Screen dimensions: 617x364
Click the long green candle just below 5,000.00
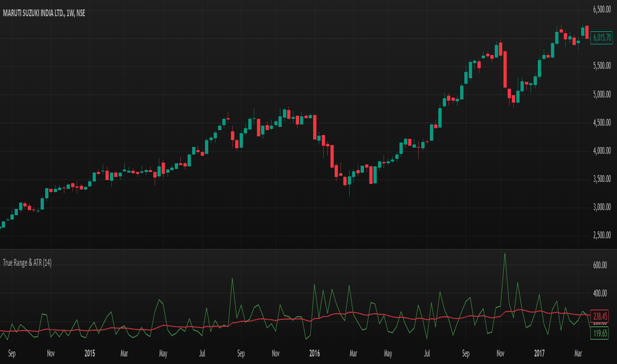coord(440,118)
